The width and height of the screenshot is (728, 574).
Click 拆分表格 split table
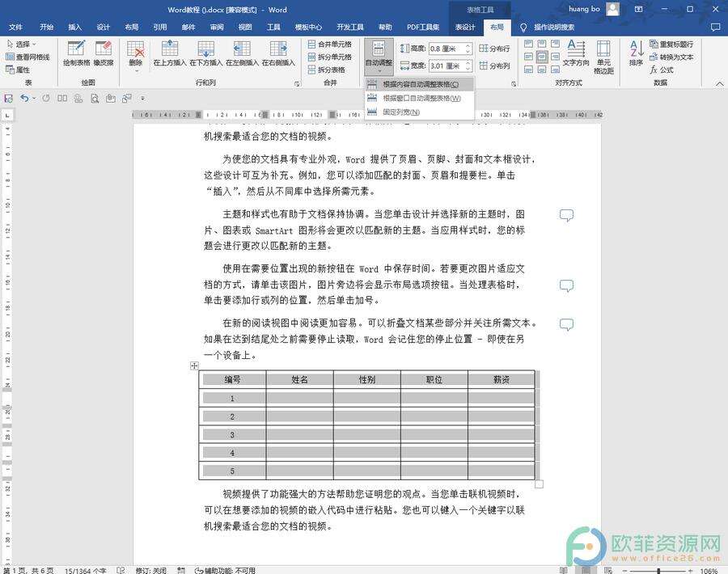[x=327, y=70]
